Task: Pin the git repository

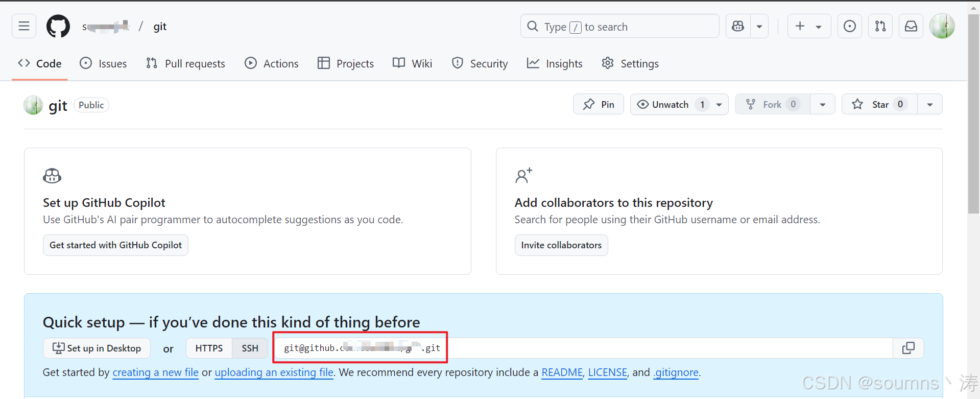Action: click(x=599, y=104)
